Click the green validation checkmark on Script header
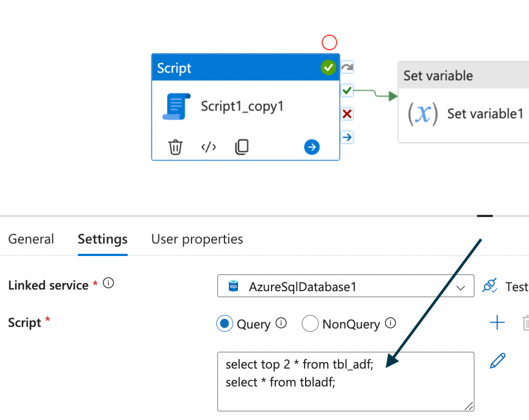529x420 pixels. (x=328, y=68)
